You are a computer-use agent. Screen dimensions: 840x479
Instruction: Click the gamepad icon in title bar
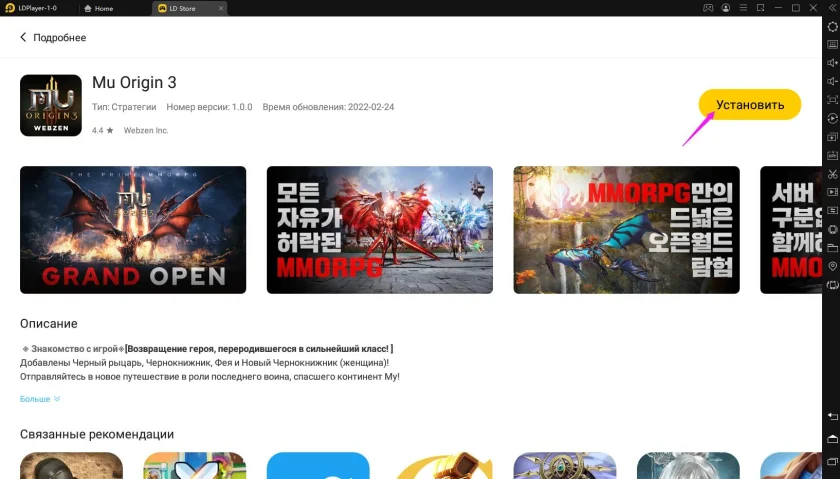point(708,8)
